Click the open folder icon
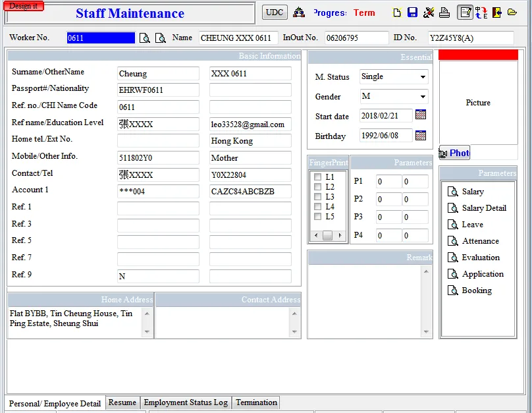The image size is (532, 413). (x=512, y=13)
